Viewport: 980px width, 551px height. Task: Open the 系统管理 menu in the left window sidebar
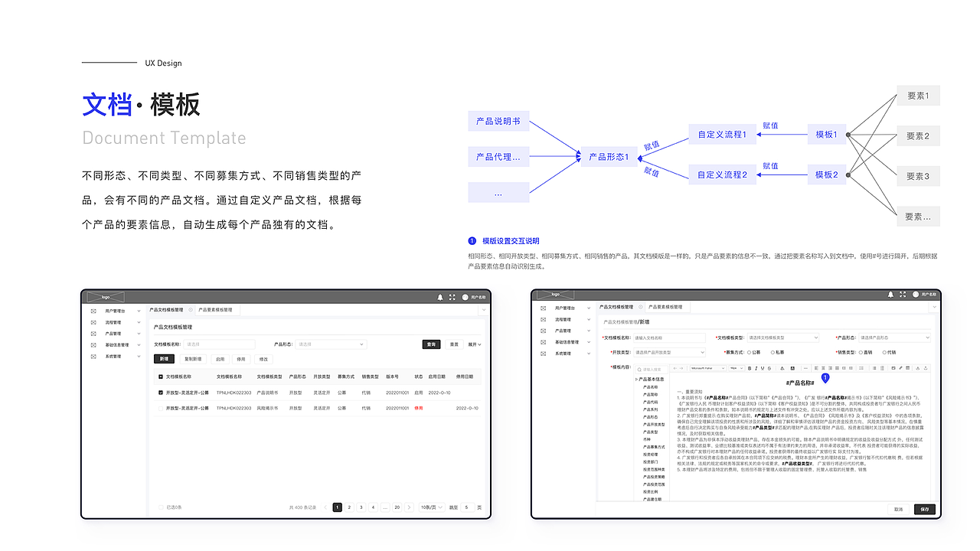click(116, 357)
